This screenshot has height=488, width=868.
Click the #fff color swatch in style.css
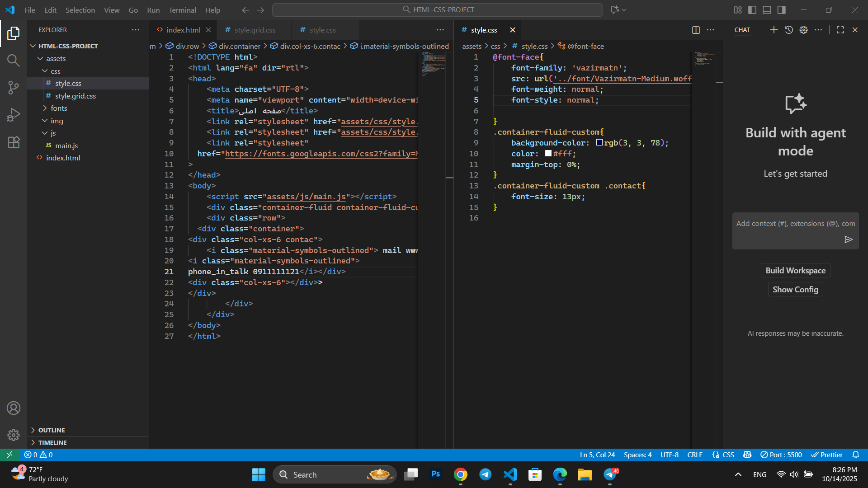tap(548, 154)
